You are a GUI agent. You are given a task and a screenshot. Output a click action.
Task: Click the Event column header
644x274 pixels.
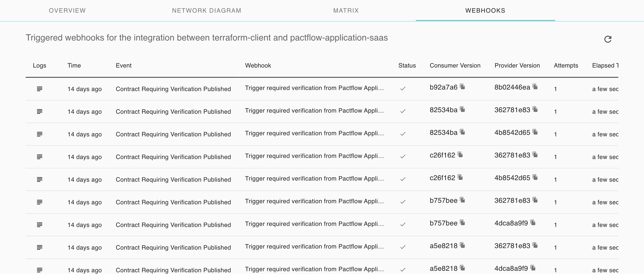(123, 66)
